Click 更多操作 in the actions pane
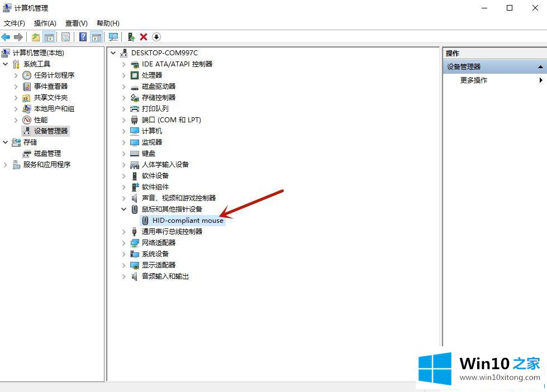This screenshot has width=547, height=392. [474, 80]
